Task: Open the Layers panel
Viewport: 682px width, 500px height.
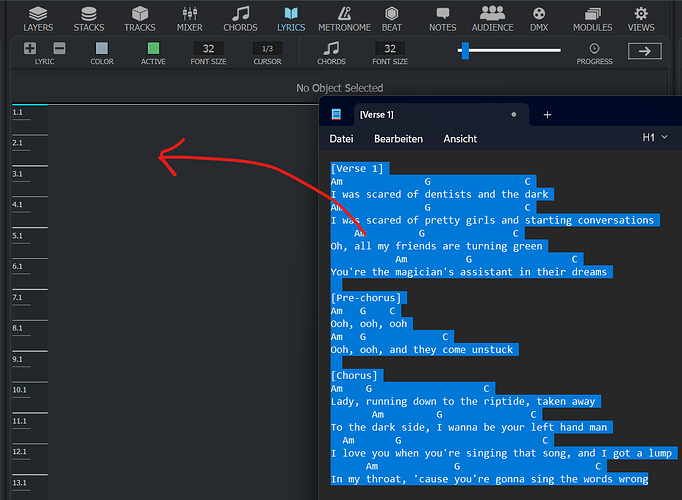Action: tap(38, 19)
